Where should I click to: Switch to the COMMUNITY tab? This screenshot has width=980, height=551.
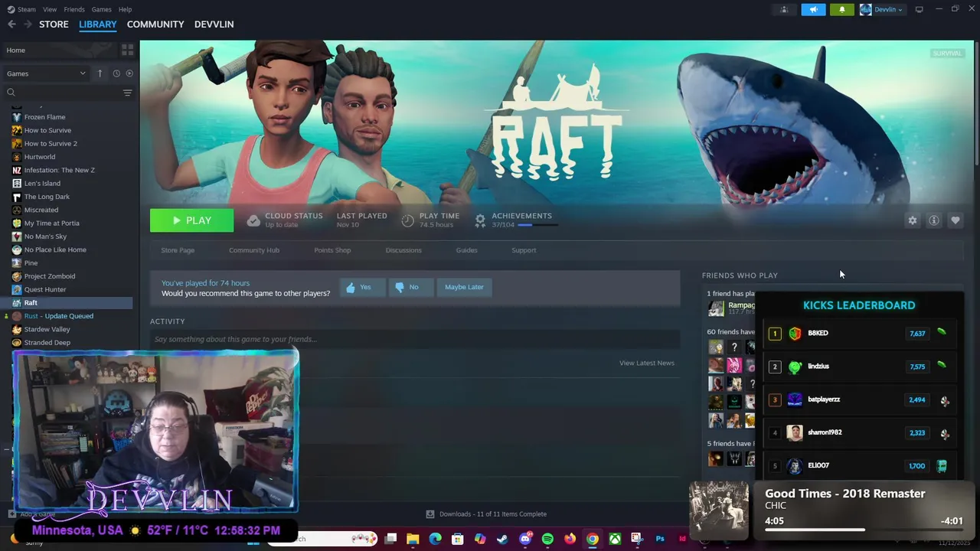(155, 24)
